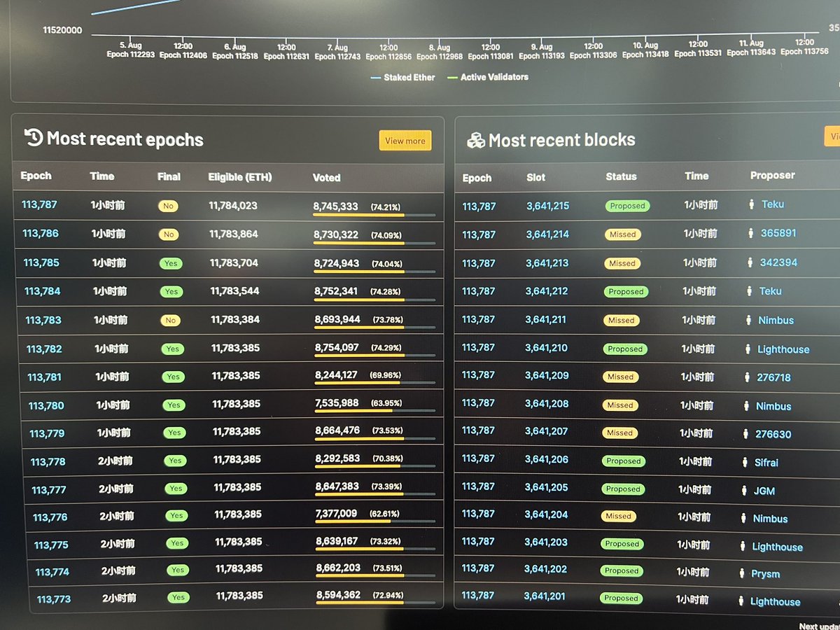The height and width of the screenshot is (630, 840).
Task: Click eligible value 11,784,023
Action: point(233,206)
